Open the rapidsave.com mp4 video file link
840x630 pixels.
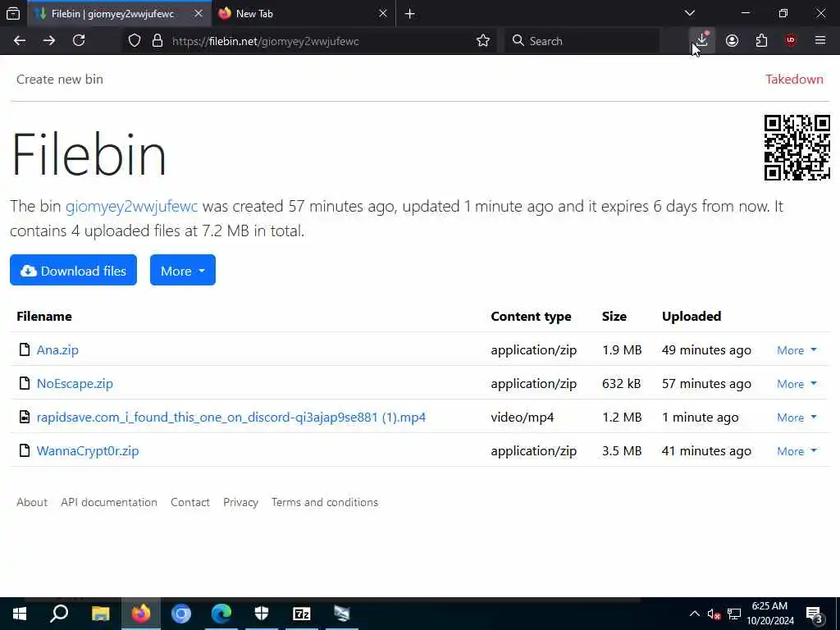point(231,418)
